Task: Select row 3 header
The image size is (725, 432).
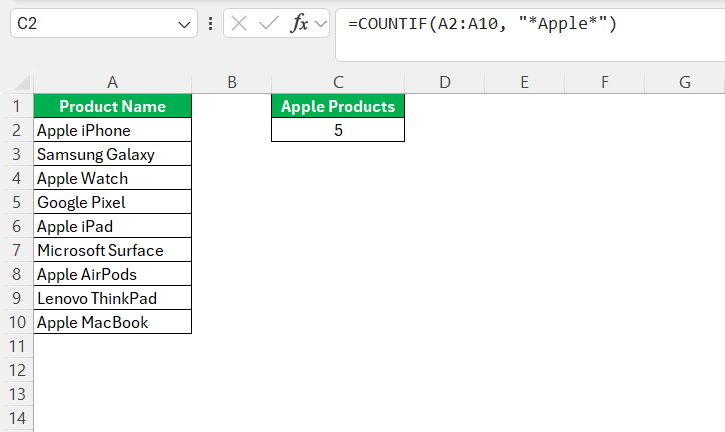Action: 17,154
